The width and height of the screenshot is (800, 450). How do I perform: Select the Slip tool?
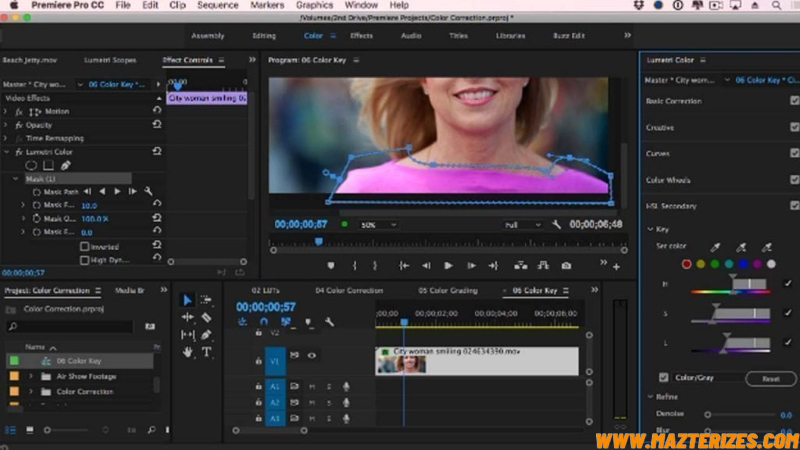point(187,335)
